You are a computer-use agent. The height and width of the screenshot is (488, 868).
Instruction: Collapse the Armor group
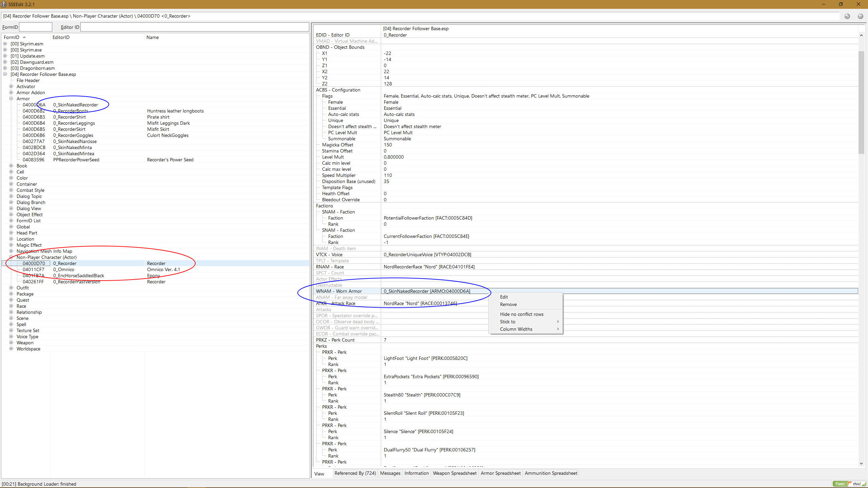coord(11,99)
